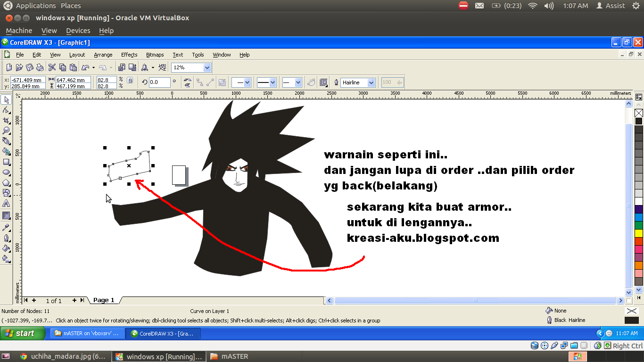Image resolution: width=644 pixels, height=362 pixels.
Task: Open the File menu
Action: tap(20, 55)
